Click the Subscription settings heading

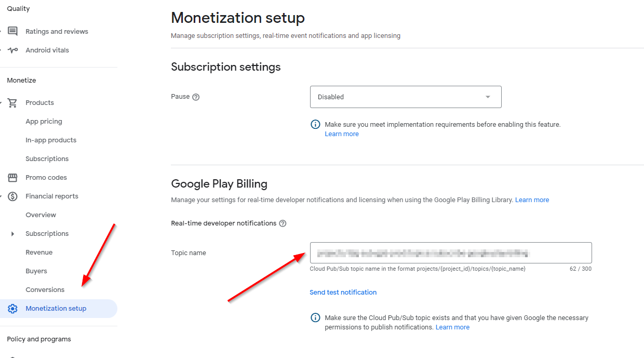click(x=226, y=67)
